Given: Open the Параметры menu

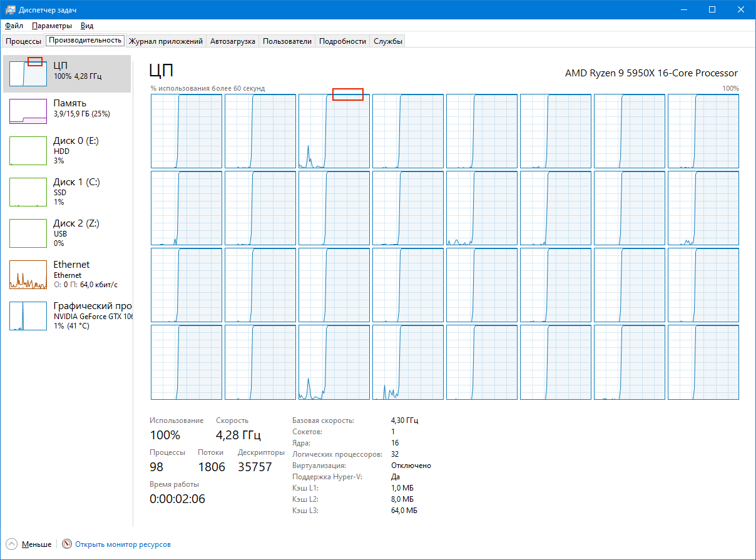Looking at the screenshot, I should click(x=52, y=26).
